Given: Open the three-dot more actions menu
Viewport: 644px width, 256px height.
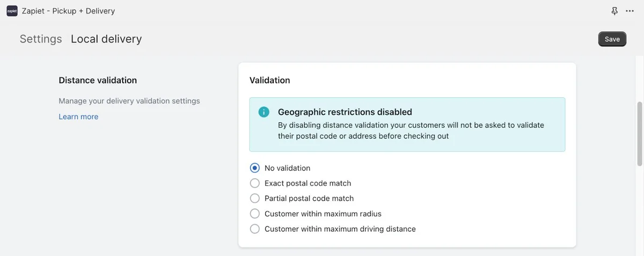Looking at the screenshot, I should tap(630, 11).
